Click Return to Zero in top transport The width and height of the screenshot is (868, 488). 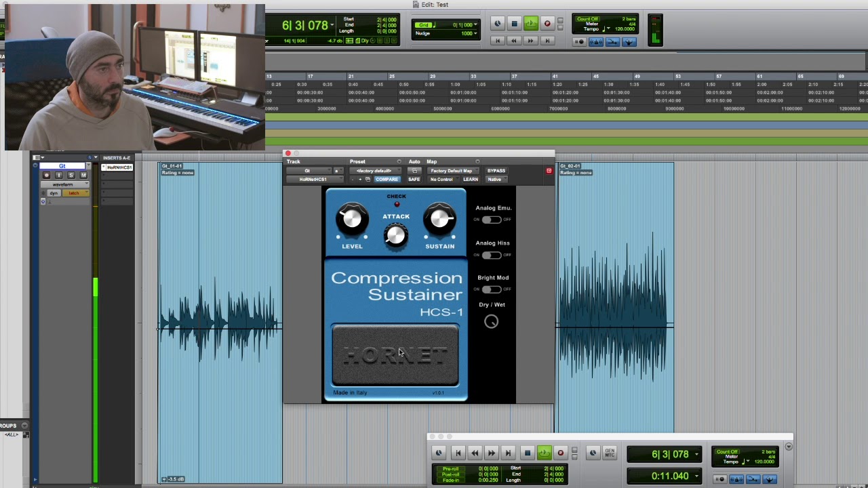point(497,41)
